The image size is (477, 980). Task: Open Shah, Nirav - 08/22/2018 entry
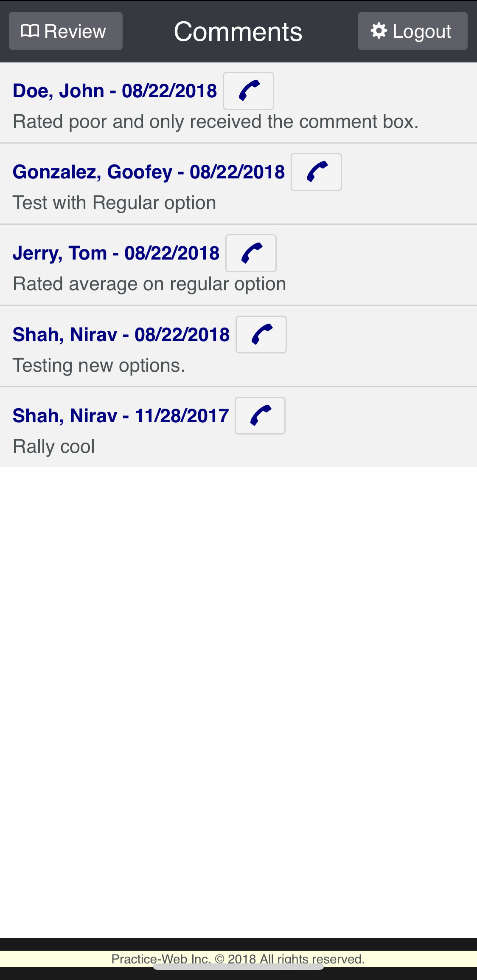click(x=121, y=334)
